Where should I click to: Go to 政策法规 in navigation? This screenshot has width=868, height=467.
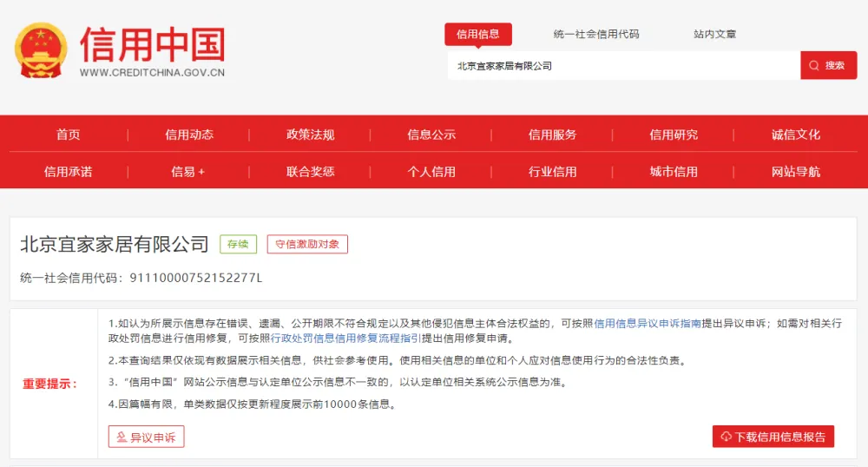point(310,135)
